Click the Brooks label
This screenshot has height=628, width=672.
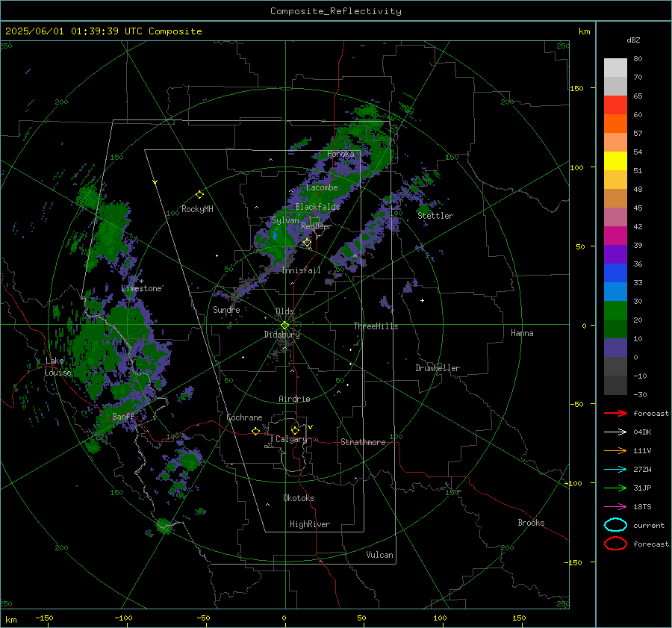click(531, 523)
